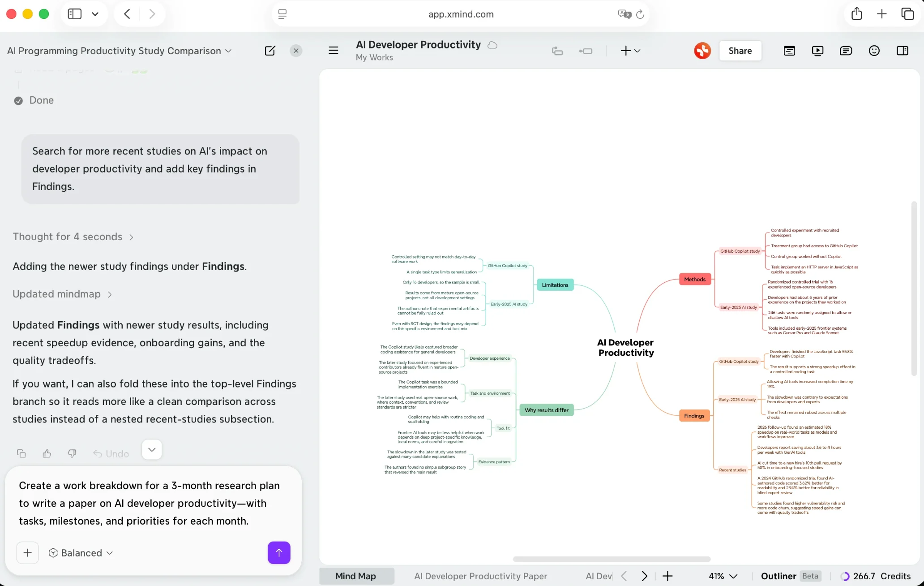
Task: Toggle the right format panel
Action: 903,51
